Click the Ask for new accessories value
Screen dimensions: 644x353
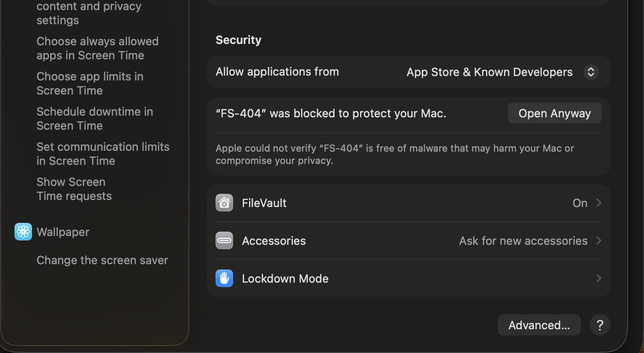523,241
